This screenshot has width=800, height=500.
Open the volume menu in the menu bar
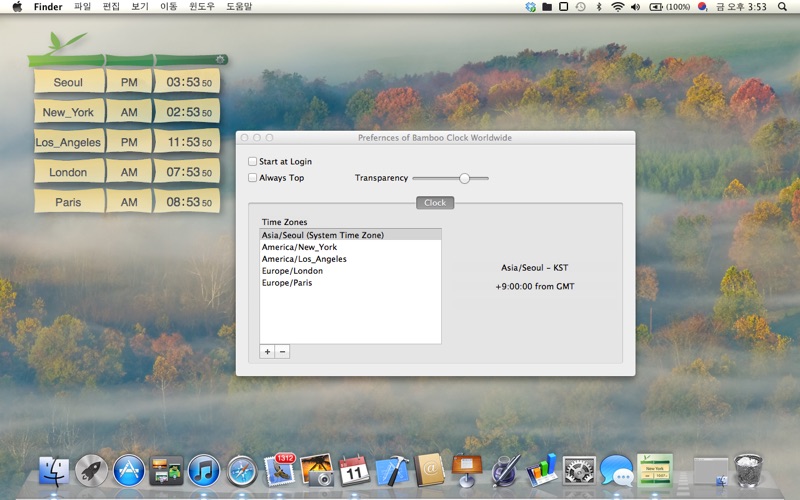636,7
